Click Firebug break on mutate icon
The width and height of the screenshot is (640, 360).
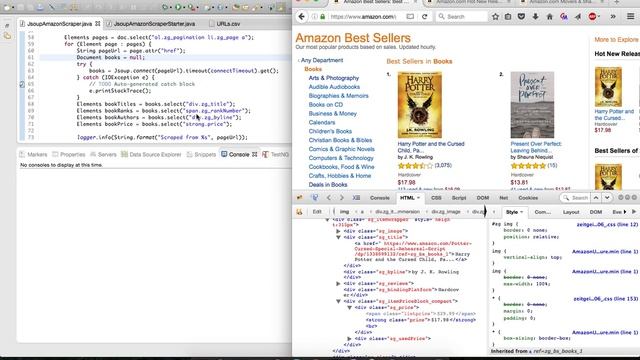(x=299, y=212)
